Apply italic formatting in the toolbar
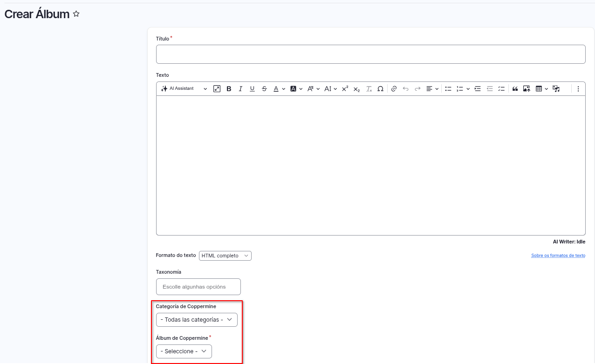Screen dimensions: 595x364 tap(240, 89)
